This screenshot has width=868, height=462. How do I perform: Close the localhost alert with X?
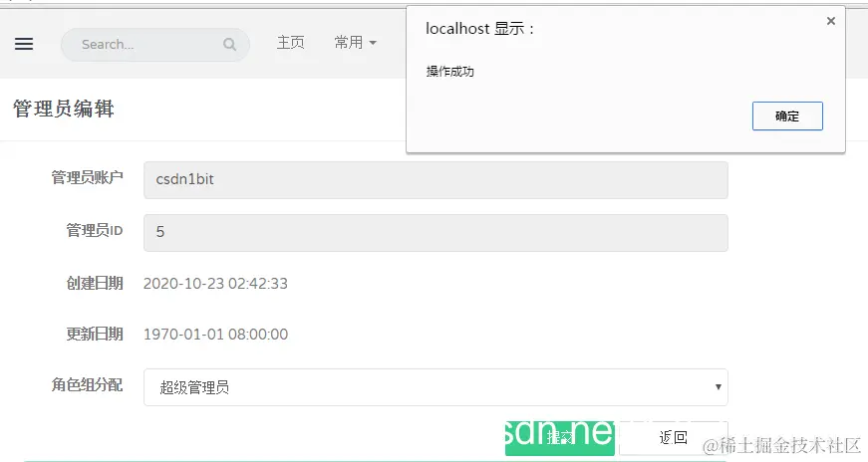coord(831,21)
